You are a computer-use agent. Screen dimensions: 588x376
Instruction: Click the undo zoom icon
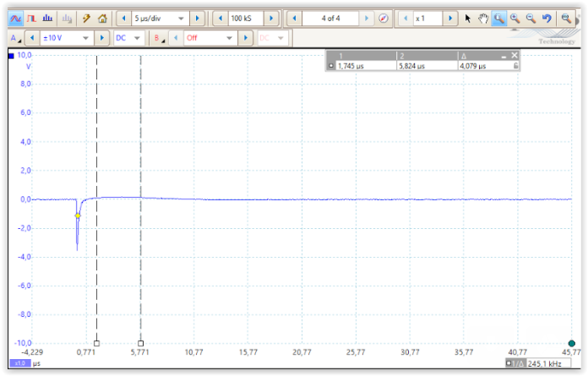(547, 18)
